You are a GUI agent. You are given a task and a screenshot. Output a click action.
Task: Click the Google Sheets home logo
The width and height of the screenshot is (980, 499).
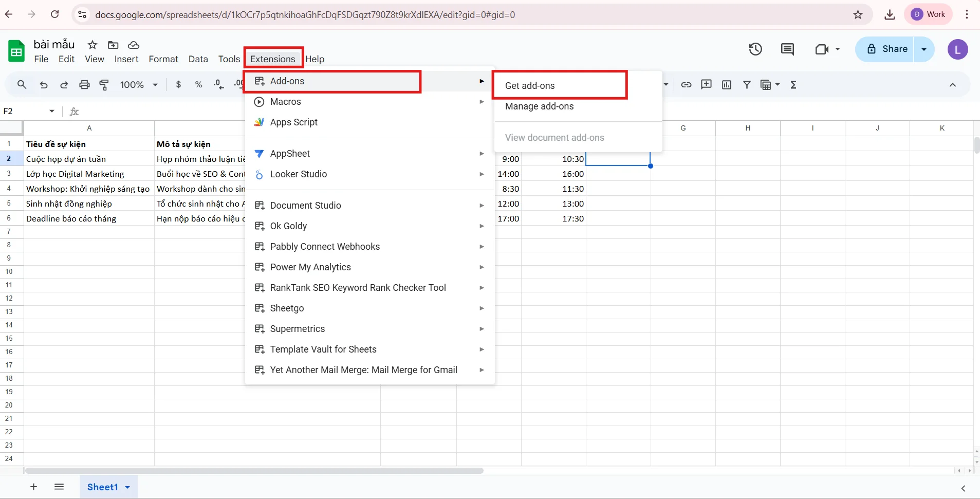[x=16, y=51]
